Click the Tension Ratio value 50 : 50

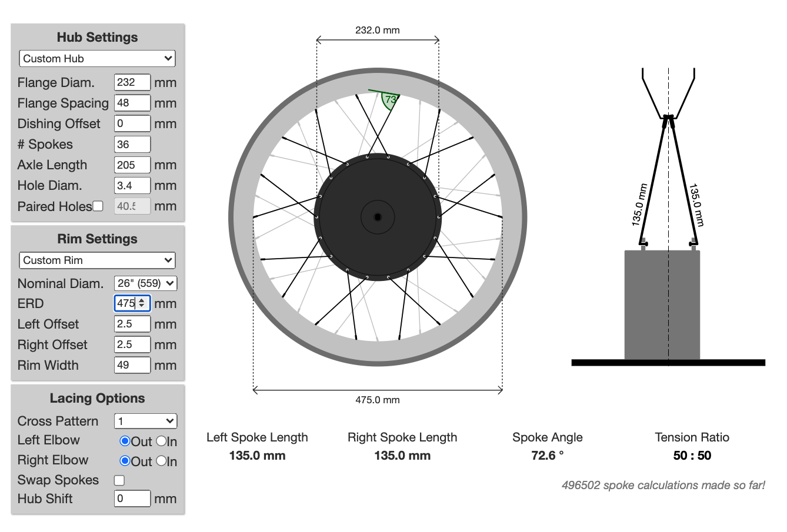692,456
